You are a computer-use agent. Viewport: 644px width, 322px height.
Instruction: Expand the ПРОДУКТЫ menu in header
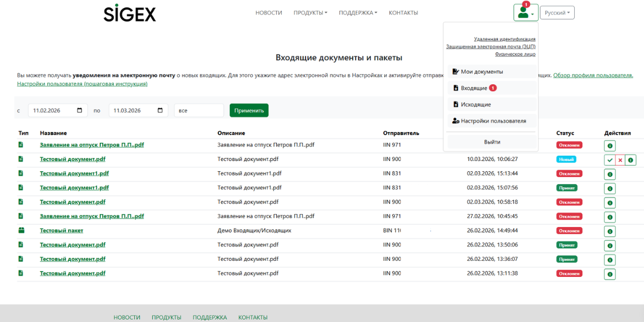click(310, 13)
